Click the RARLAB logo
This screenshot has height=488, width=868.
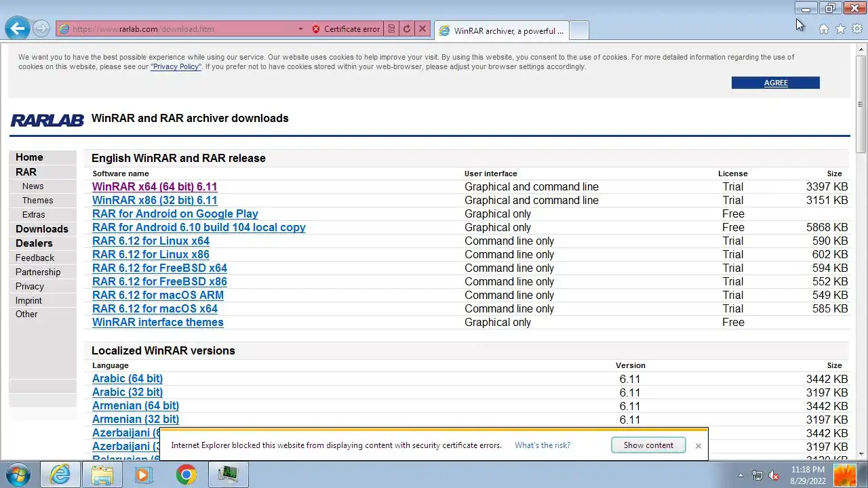[47, 120]
